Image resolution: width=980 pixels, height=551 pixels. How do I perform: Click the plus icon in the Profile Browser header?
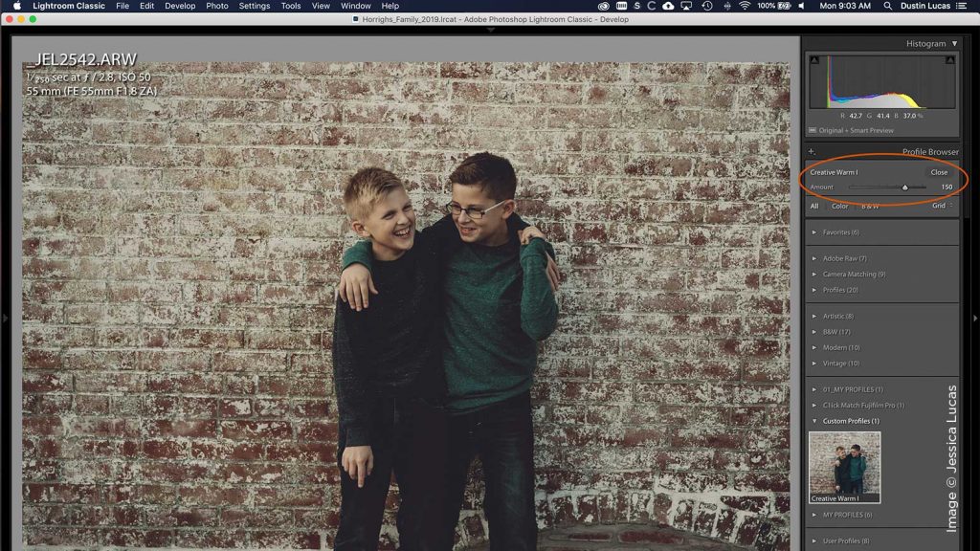tap(811, 151)
